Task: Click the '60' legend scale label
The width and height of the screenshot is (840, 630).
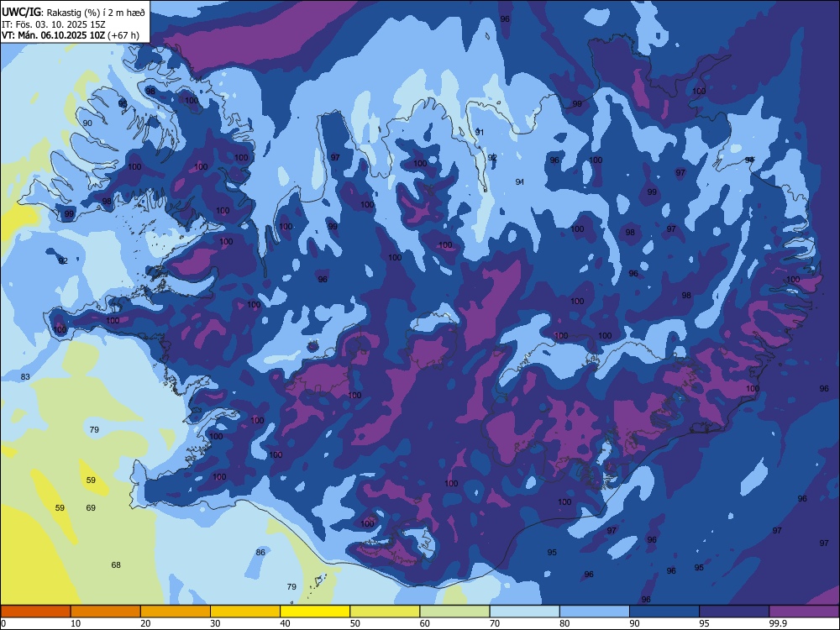Action: pos(425,623)
